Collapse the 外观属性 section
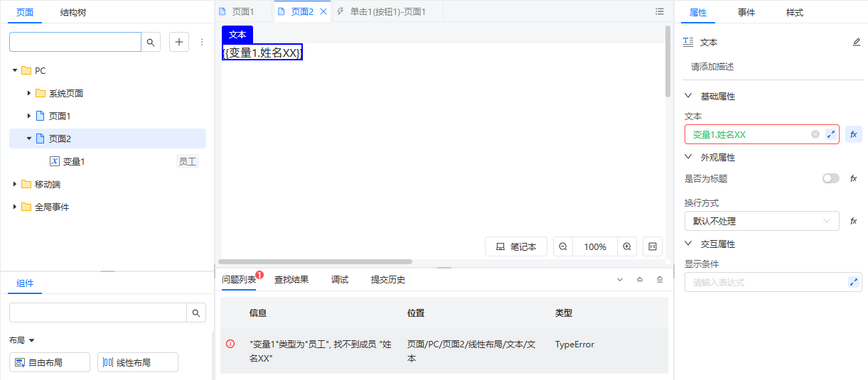Image resolution: width=868 pixels, height=380 pixels. (x=688, y=157)
